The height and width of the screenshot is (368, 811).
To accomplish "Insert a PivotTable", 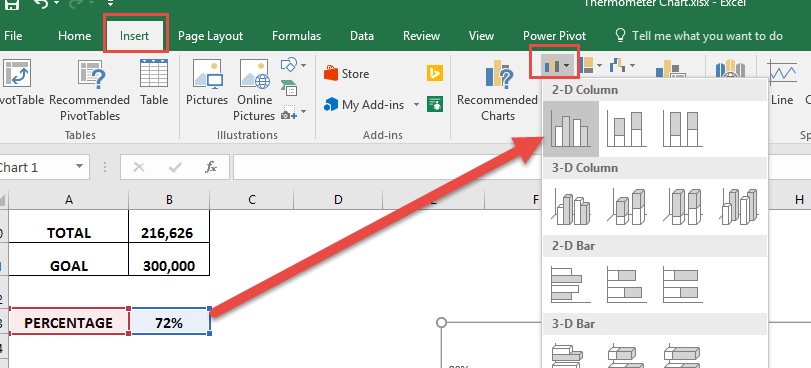I will pyautogui.click(x=19, y=83).
